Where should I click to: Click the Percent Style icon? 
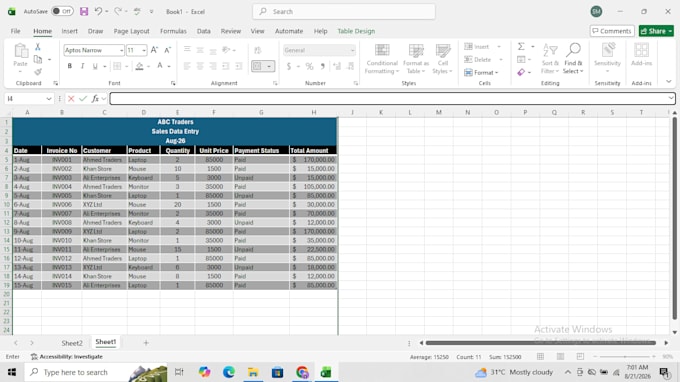309,66
